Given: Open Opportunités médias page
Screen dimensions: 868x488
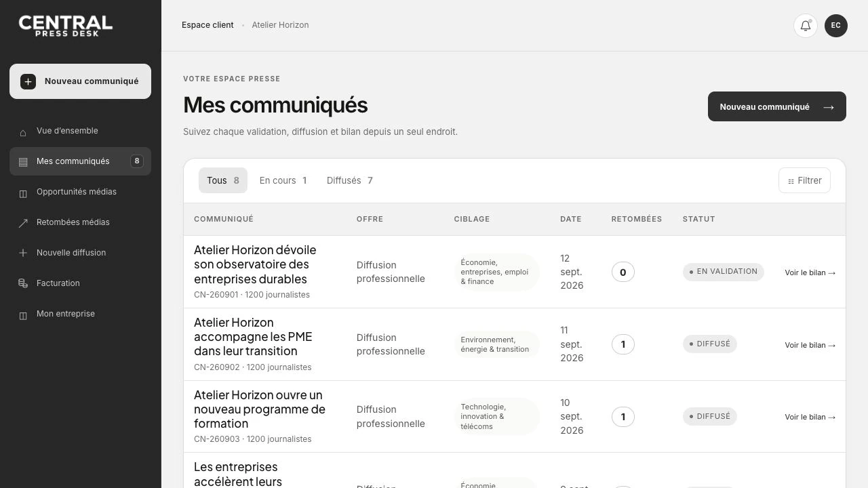Looking at the screenshot, I should click(x=80, y=192).
